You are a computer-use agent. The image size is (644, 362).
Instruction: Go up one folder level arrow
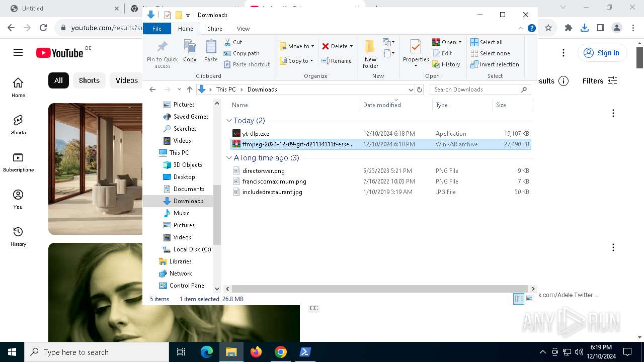pos(189,89)
